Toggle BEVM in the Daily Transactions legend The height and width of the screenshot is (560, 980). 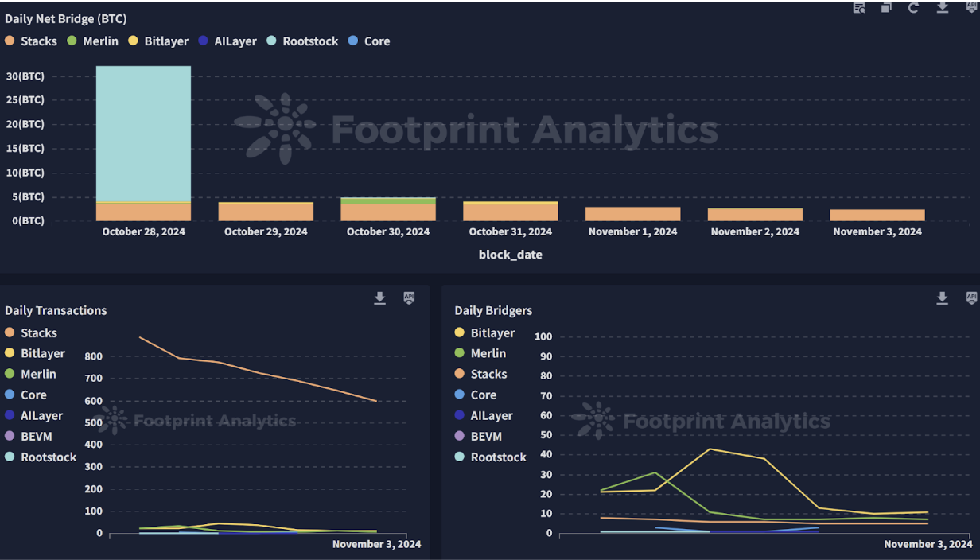pos(29,436)
